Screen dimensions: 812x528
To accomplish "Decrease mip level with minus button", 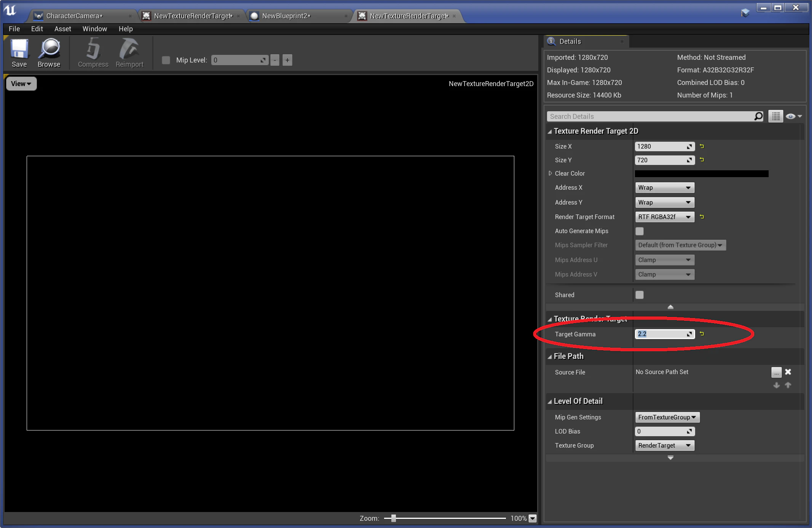I will pyautogui.click(x=275, y=60).
